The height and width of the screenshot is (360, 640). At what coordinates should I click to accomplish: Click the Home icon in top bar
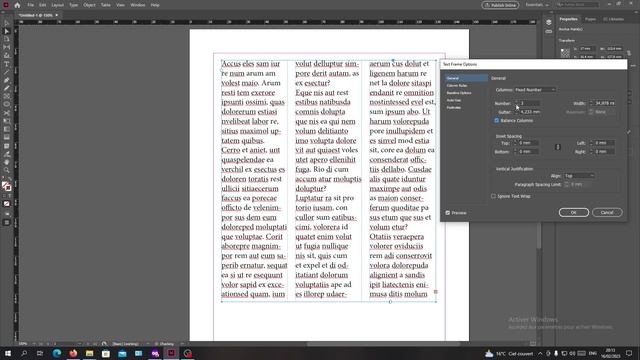(17, 5)
